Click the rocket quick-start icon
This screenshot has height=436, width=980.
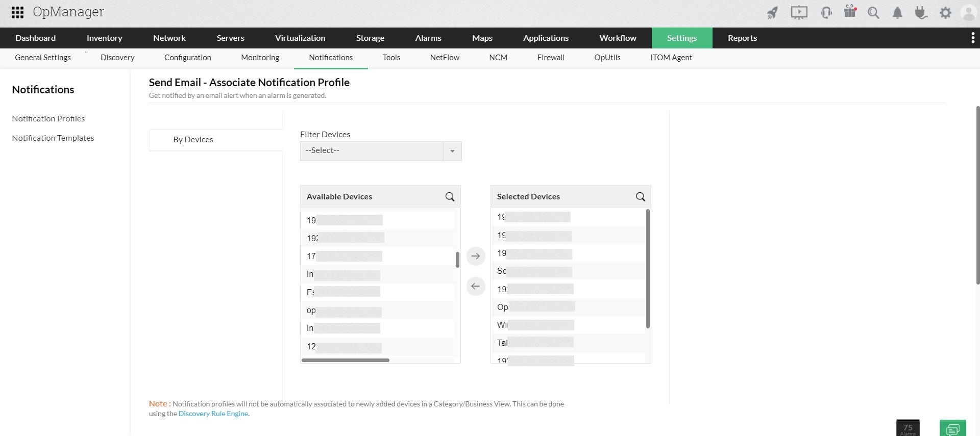772,13
